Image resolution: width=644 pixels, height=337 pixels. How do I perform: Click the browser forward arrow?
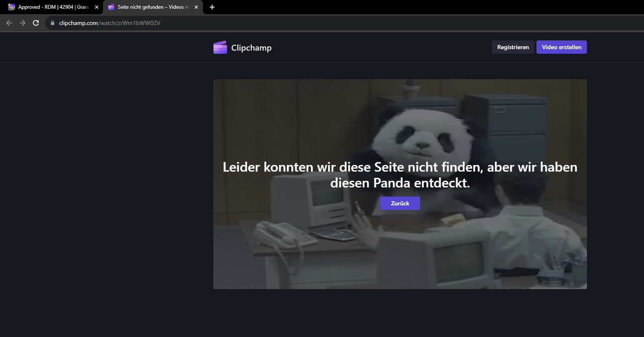[23, 23]
